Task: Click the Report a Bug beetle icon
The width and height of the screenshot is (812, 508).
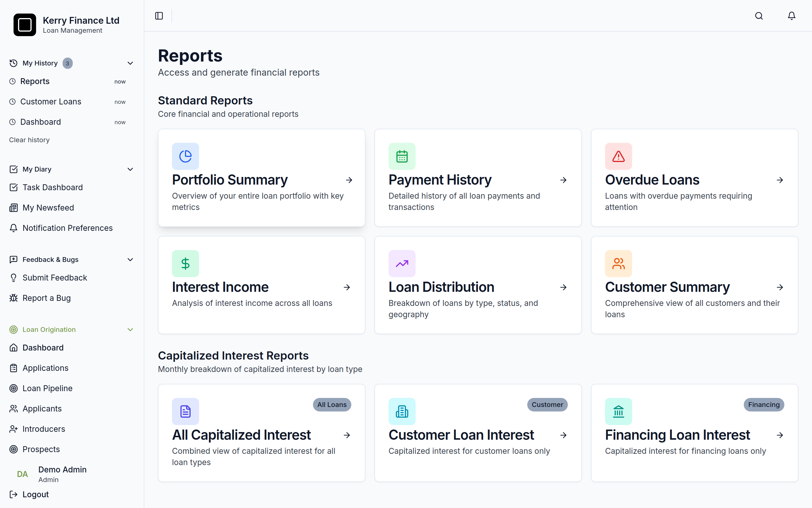Action: (x=14, y=298)
